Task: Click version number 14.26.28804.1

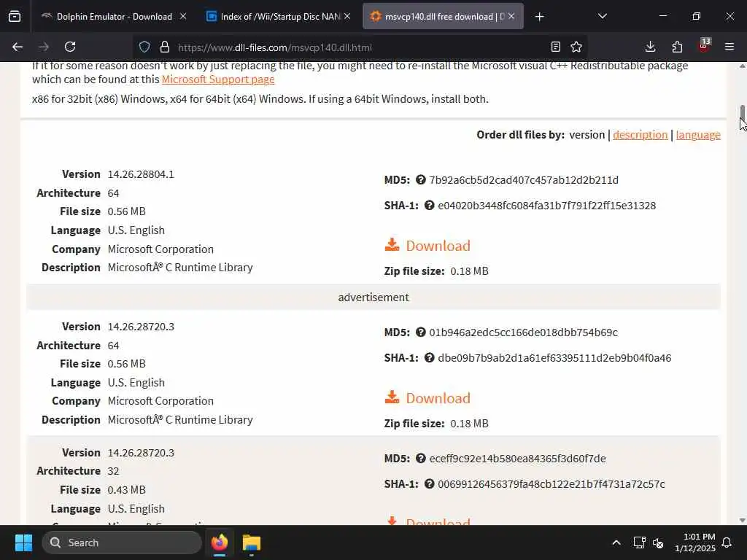Action: 141,174
